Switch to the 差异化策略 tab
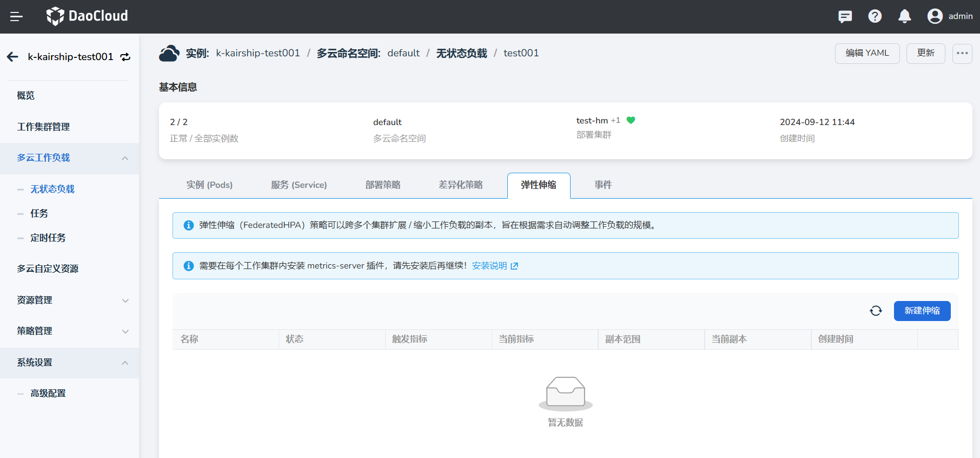This screenshot has width=980, height=458. 461,185
